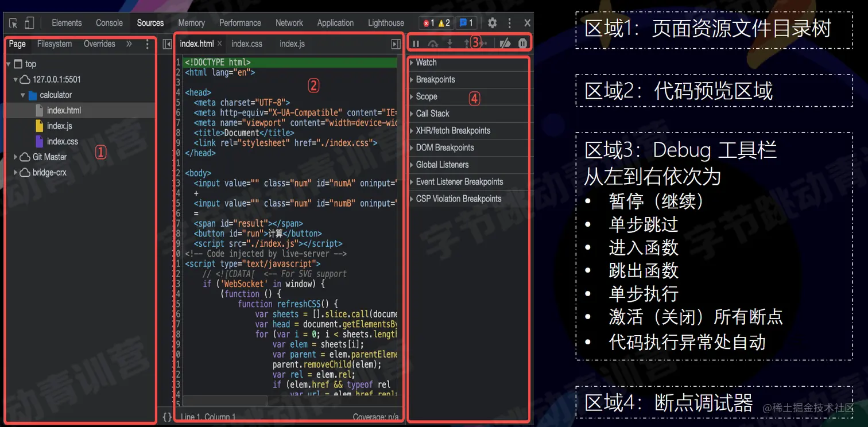This screenshot has width=868, height=427.
Task: Collapse the top frame tree node
Action: [x=9, y=64]
